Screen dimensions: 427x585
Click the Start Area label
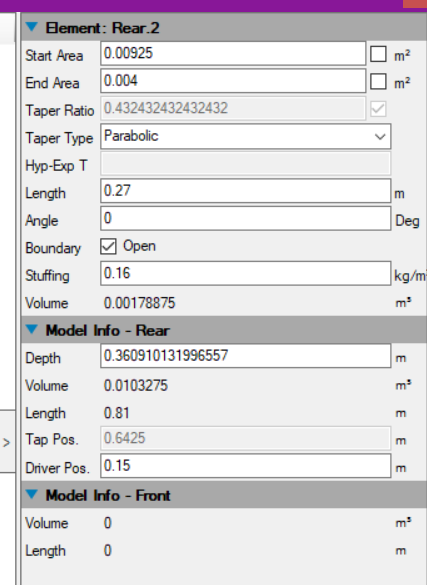(54, 56)
